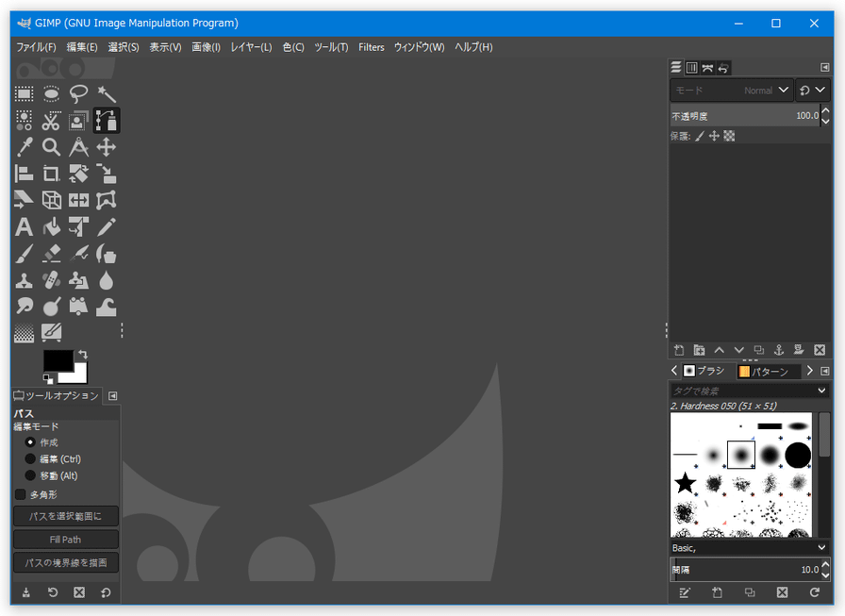Select the Measure tool
Screen dimensions: 845x616
[78, 147]
